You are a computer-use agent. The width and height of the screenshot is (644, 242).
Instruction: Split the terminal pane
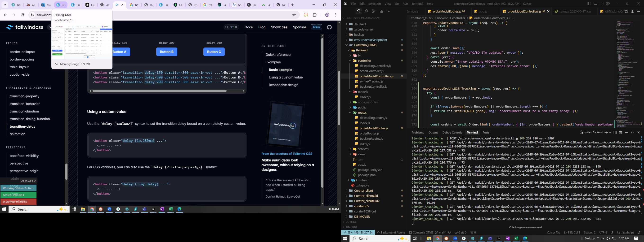point(615,133)
